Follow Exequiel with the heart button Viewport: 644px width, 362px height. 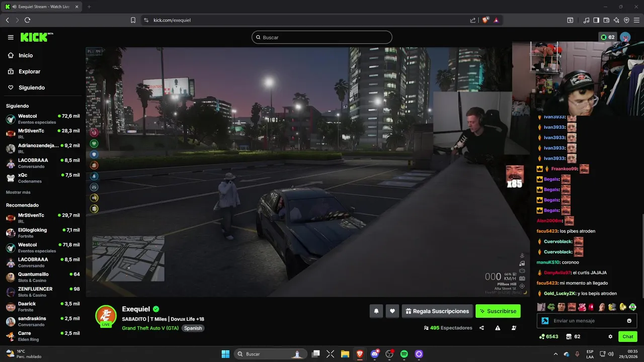coord(392,311)
